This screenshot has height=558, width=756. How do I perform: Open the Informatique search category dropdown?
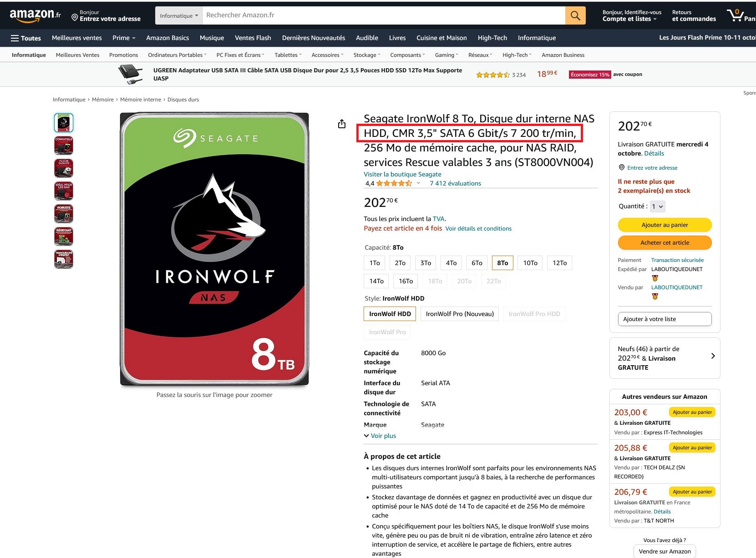(x=179, y=15)
